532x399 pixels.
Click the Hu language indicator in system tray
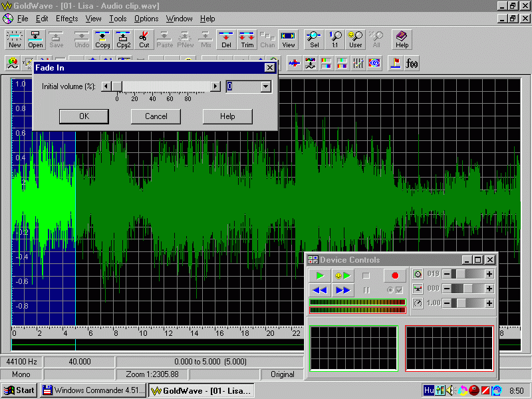pyautogui.click(x=429, y=390)
